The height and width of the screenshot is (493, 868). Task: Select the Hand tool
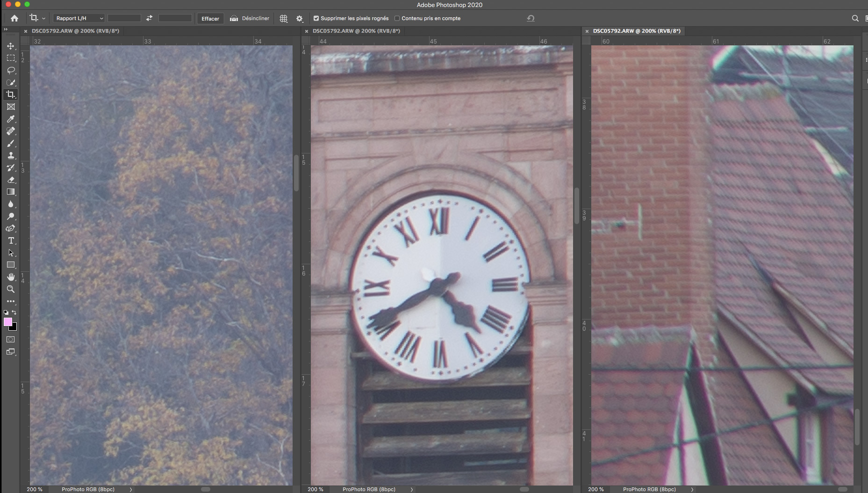click(11, 277)
